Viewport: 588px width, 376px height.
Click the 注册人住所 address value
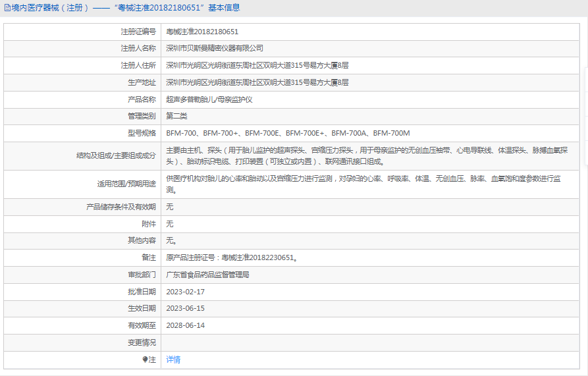pos(257,66)
